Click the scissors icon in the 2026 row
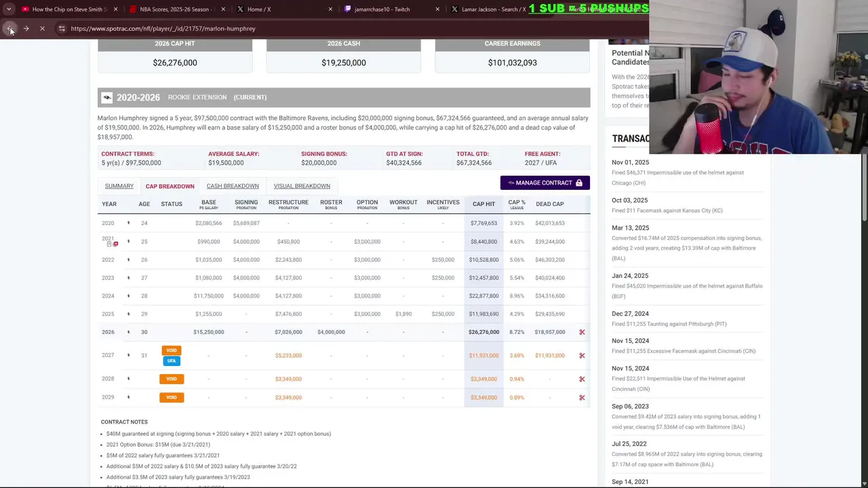Screen dimensions: 868x488 pos(582,332)
